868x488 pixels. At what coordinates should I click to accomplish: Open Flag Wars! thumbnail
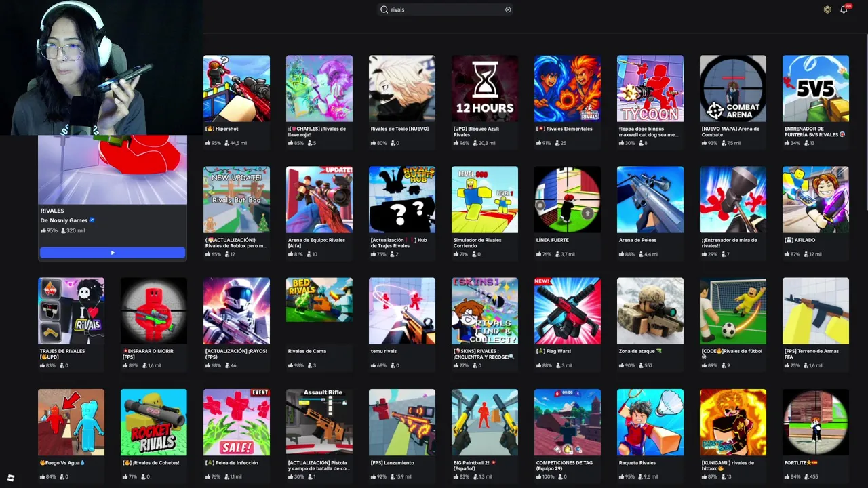click(568, 311)
